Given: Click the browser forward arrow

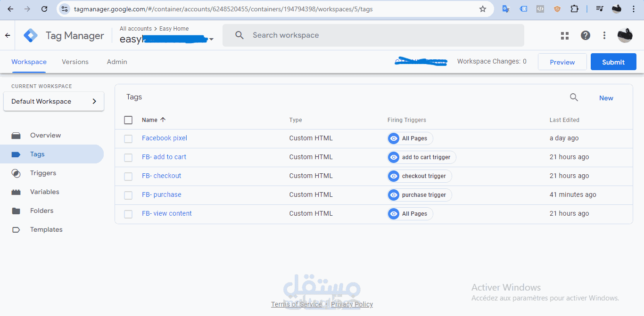Looking at the screenshot, I should 27,9.
